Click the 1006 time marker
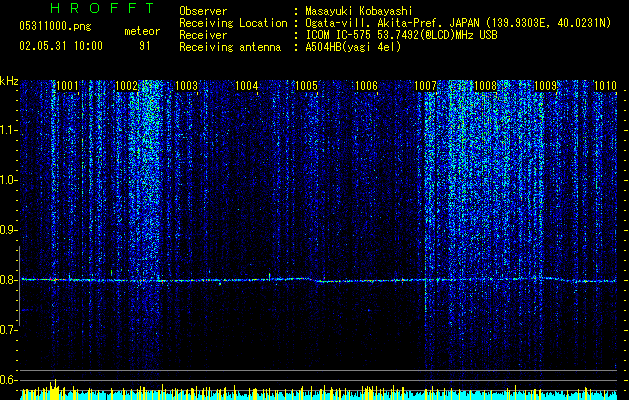 click(366, 86)
